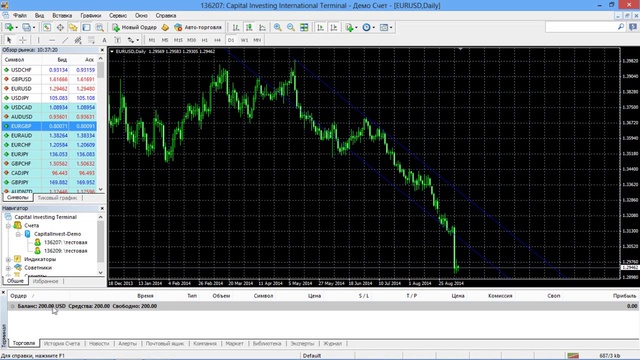Select the line chart icon
This screenshot has width=640, height=360.
(262, 27)
